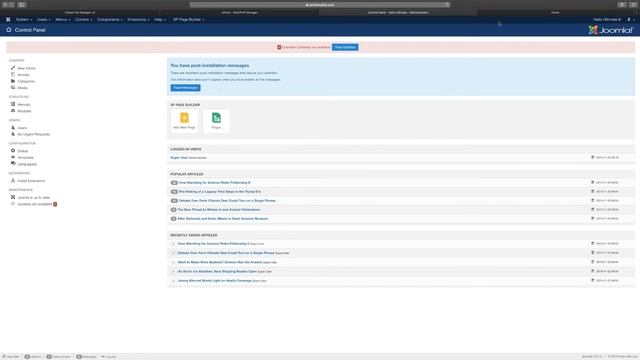Click the Updates are available star icon
The image size is (640, 360).
click(13, 204)
